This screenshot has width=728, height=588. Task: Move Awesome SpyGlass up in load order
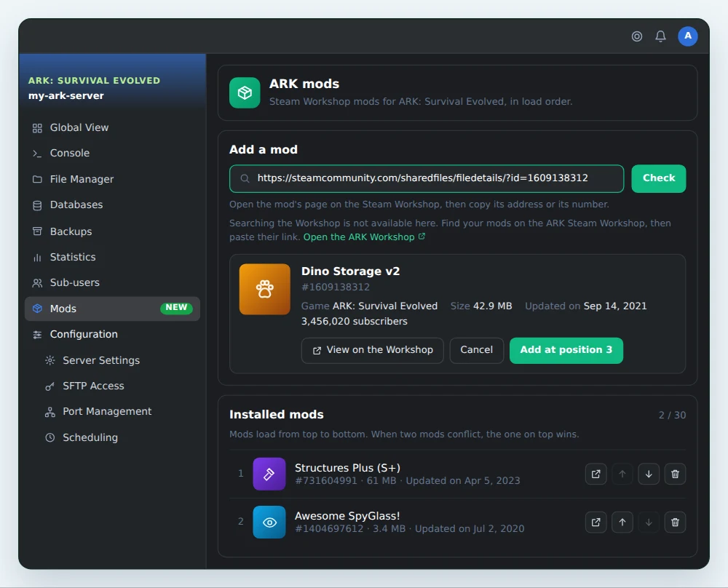(622, 522)
